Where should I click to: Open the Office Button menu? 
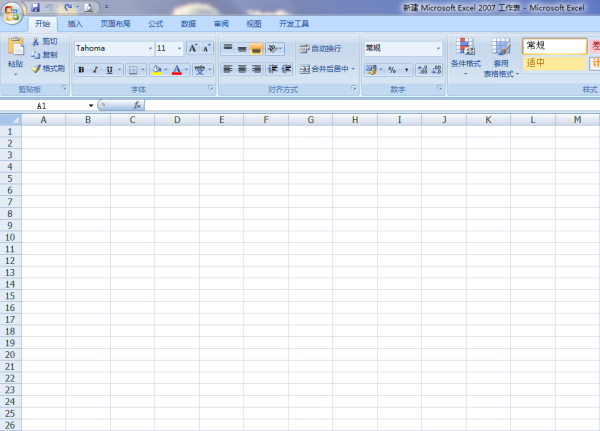tap(12, 13)
